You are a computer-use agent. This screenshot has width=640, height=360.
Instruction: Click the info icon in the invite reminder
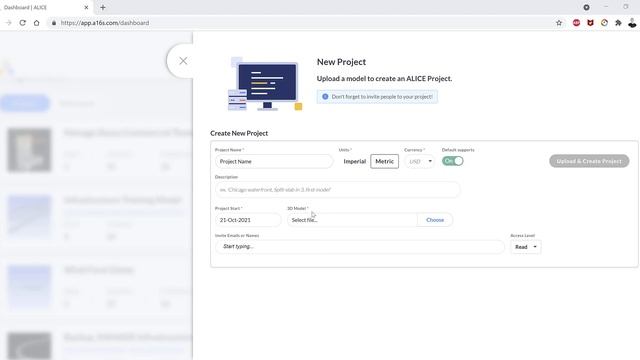325,97
